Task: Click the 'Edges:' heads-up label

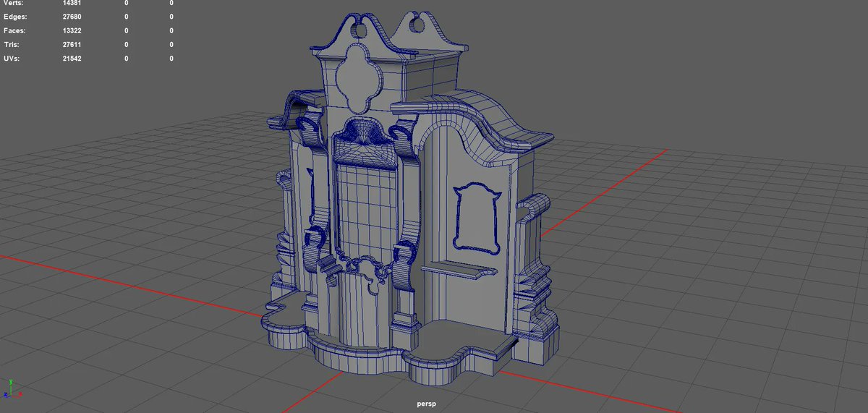Action: [15, 17]
